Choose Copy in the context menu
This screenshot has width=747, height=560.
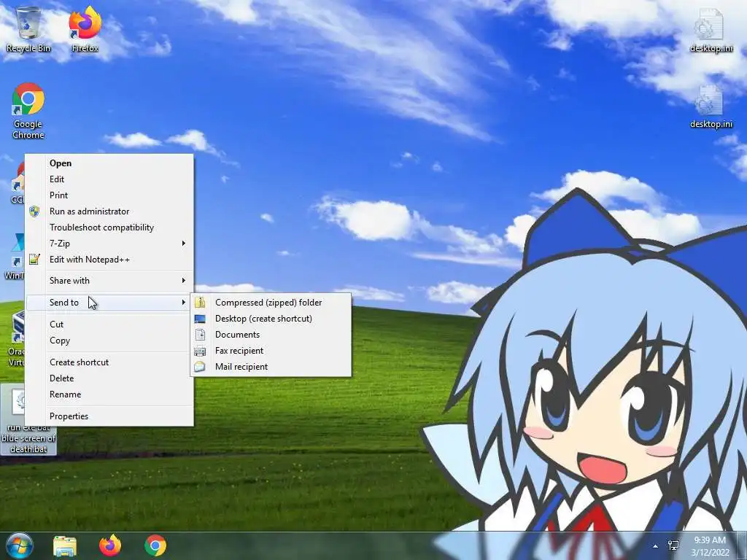(x=109, y=341)
